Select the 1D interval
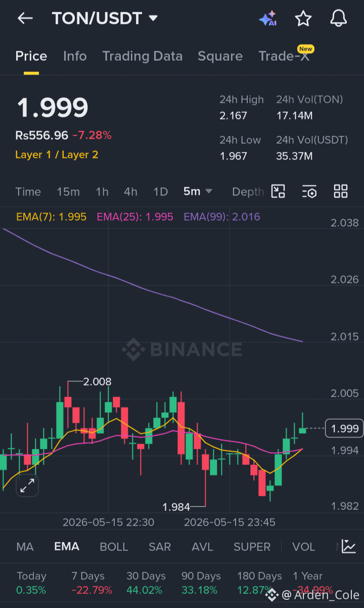 point(160,192)
